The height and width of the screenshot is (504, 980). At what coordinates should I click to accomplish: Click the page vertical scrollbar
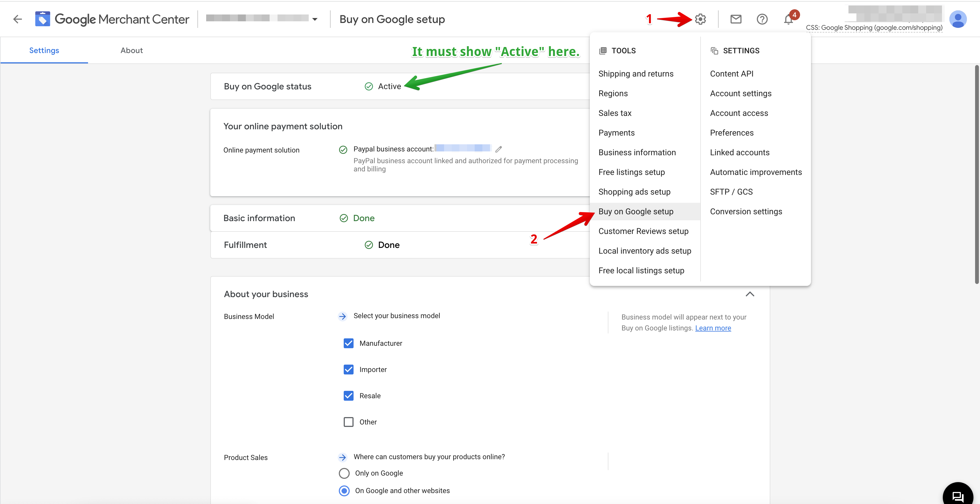coord(976,175)
